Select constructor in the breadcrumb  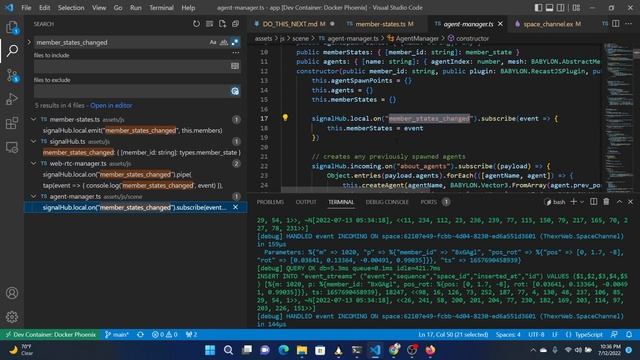tap(472, 38)
